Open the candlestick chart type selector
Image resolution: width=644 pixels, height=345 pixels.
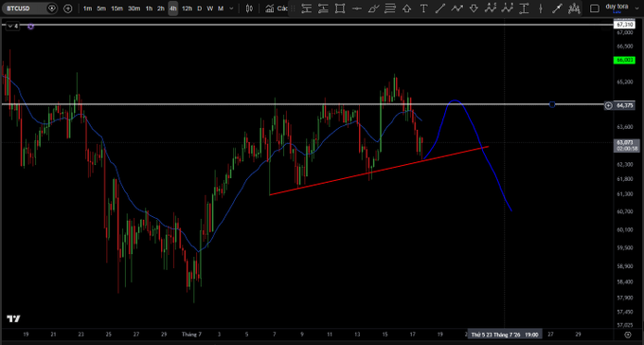coord(249,9)
